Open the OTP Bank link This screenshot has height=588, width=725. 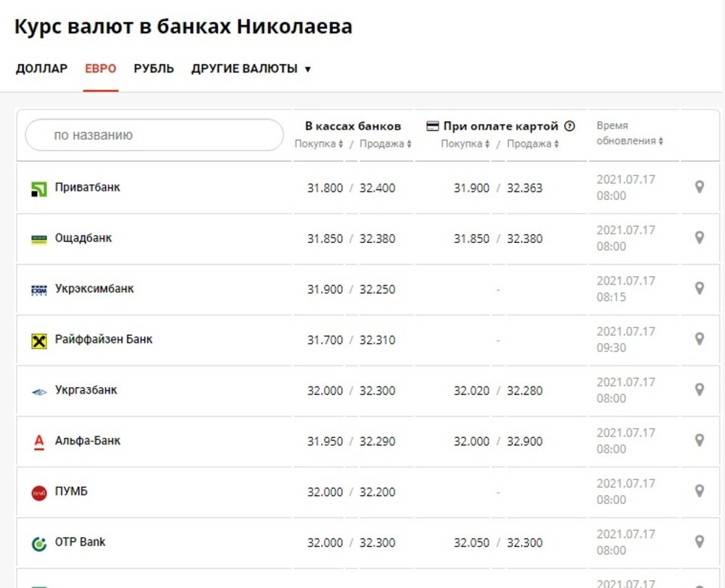coord(80,542)
